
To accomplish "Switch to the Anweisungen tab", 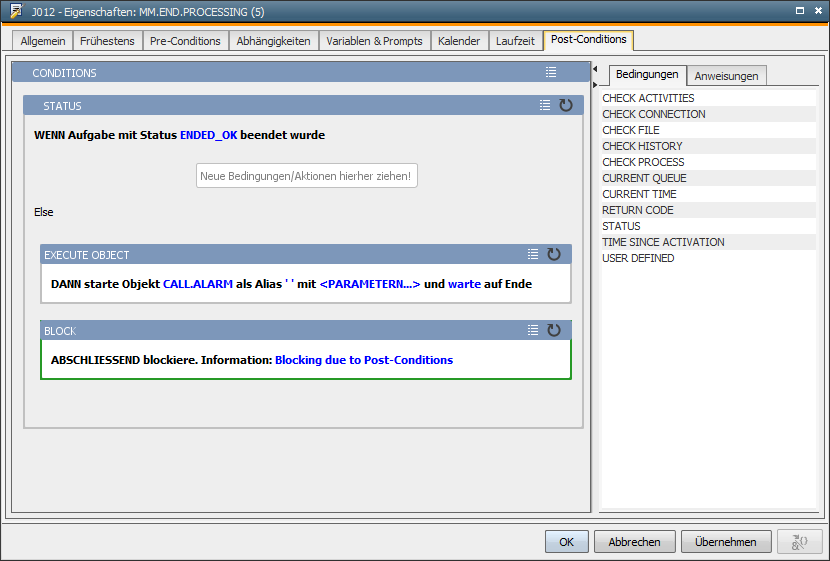I will click(x=727, y=76).
